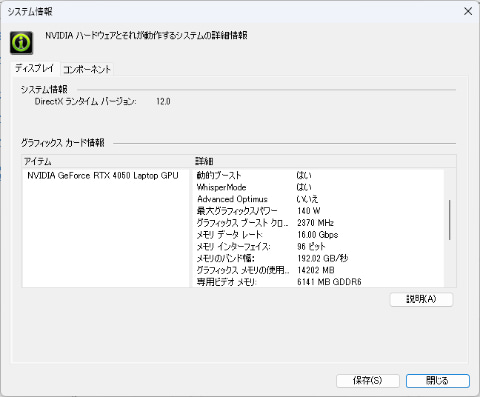The image size is (480, 397).
Task: Click the DirectX ランタイム バージョン value 12.0
Action: coord(163,101)
